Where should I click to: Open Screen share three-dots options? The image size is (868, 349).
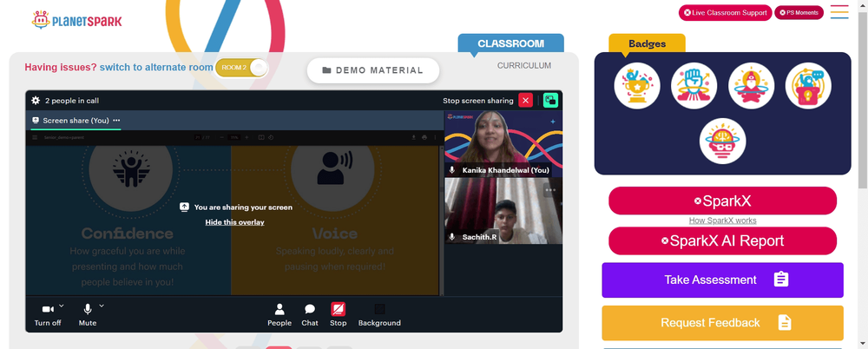[x=116, y=120]
